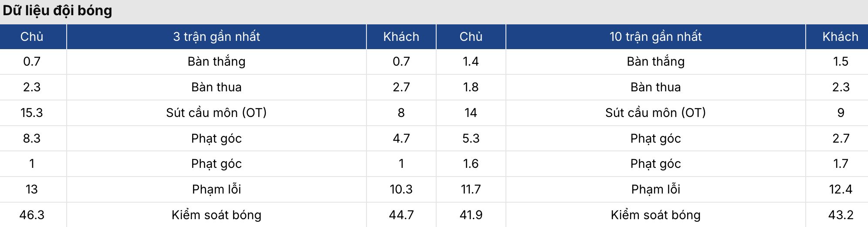Click the 46.3 home possession value
The image size is (868, 227).
[32, 215]
